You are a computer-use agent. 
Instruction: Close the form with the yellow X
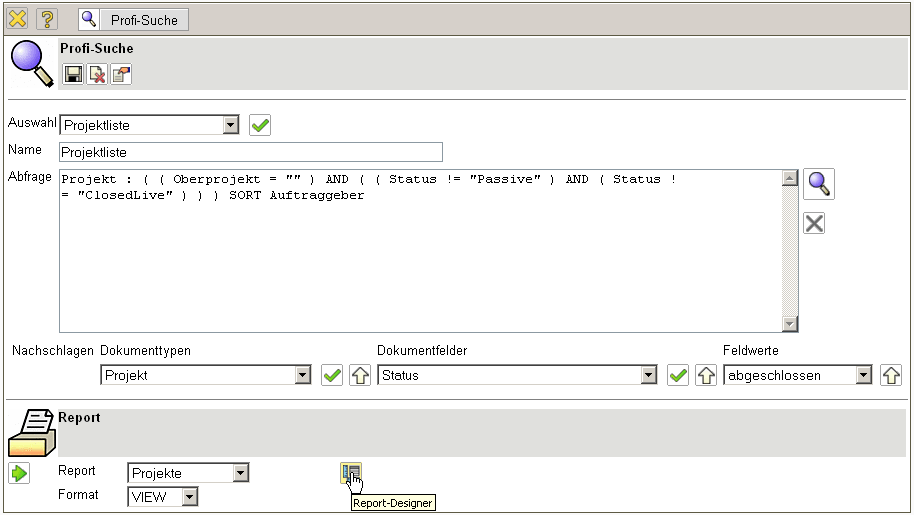[18, 19]
